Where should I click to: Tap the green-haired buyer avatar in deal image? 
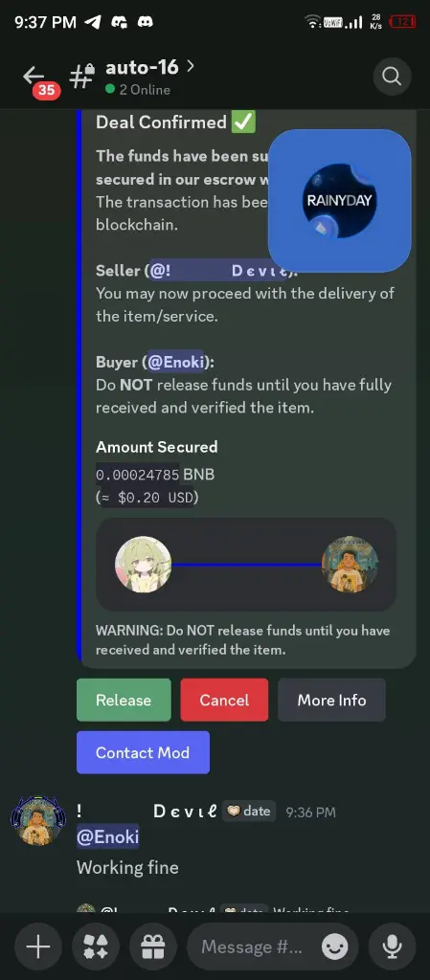(x=143, y=564)
